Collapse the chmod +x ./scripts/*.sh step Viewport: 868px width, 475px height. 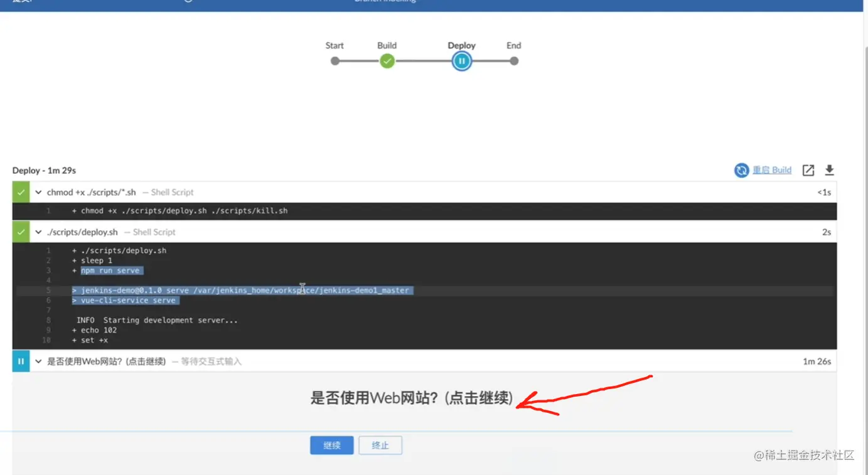(38, 193)
